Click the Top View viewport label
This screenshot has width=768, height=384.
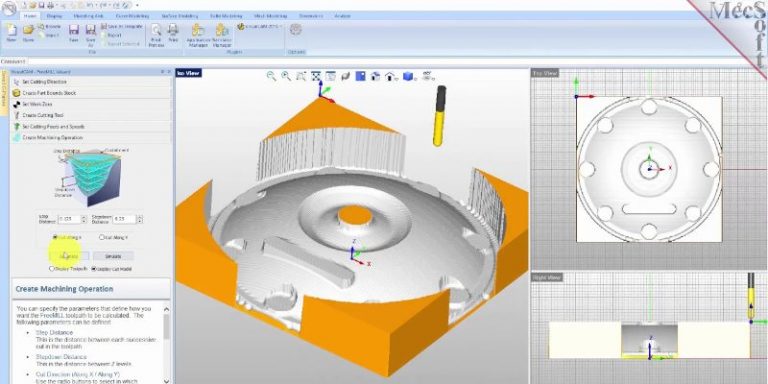tap(545, 73)
